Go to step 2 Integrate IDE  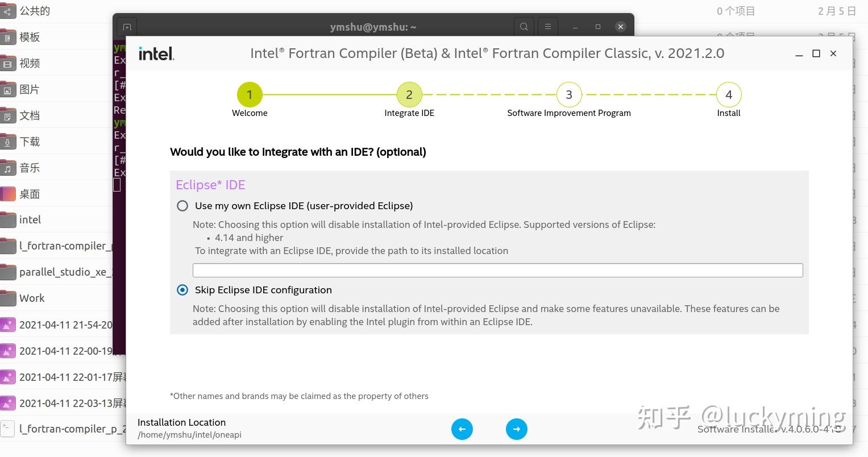pos(409,95)
